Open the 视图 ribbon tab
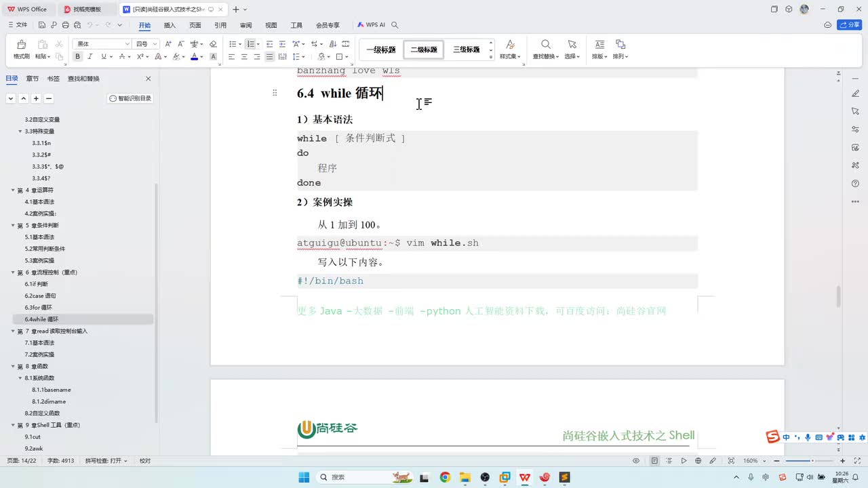Screen dimensions: 868x488 click(x=271, y=25)
